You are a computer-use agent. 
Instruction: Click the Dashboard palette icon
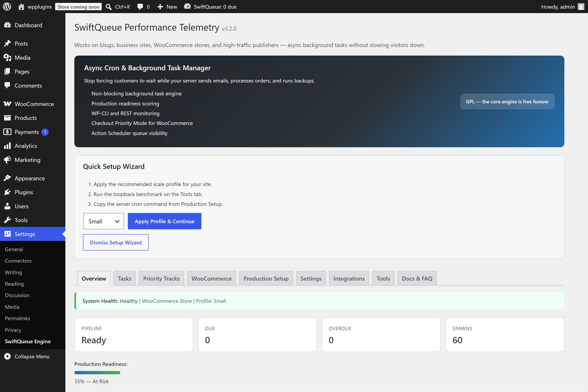pyautogui.click(x=8, y=25)
